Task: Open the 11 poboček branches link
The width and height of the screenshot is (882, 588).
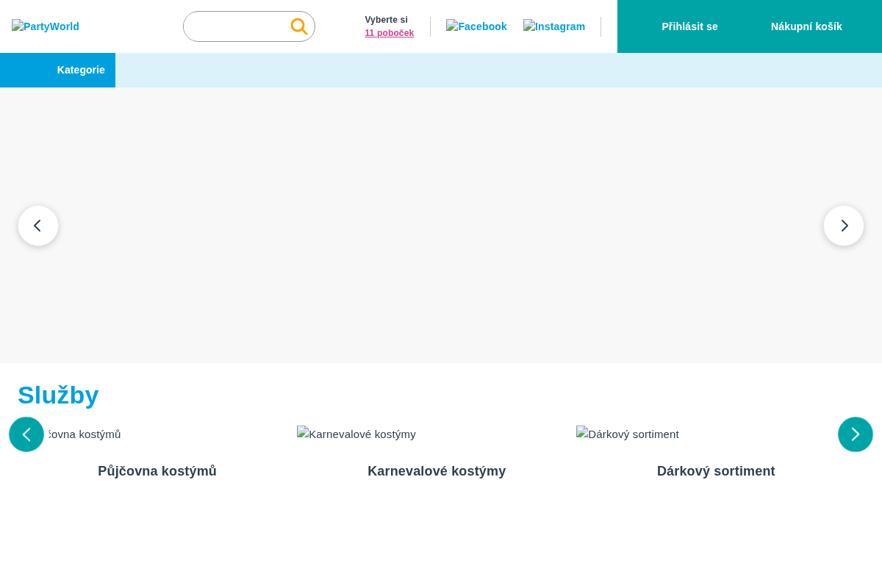Action: (389, 33)
